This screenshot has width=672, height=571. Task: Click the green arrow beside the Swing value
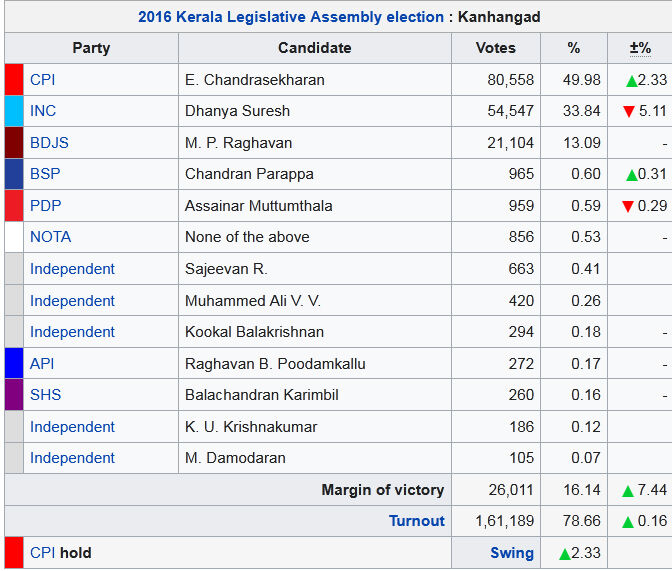pyautogui.click(x=564, y=553)
